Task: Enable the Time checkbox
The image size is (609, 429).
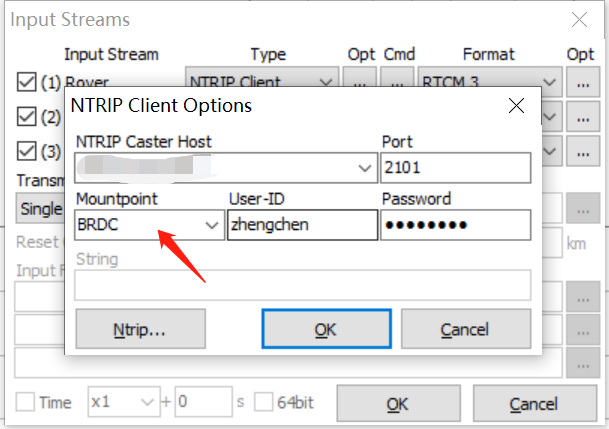Action: (x=25, y=401)
